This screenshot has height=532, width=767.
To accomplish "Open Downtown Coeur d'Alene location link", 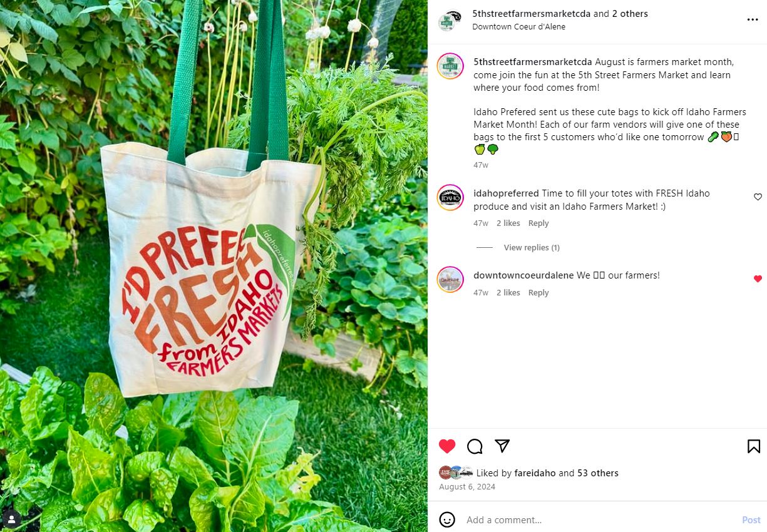I will 519,26.
